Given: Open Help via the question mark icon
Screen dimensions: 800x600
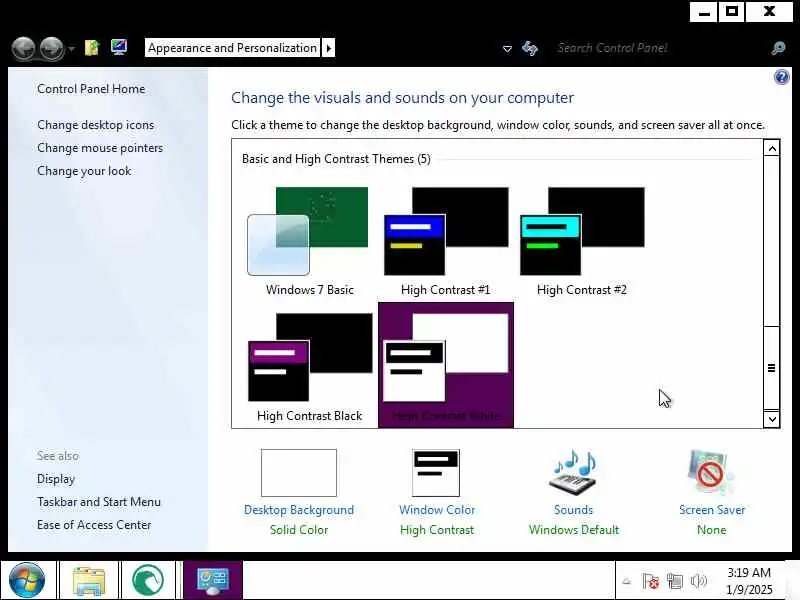Looking at the screenshot, I should 781,78.
